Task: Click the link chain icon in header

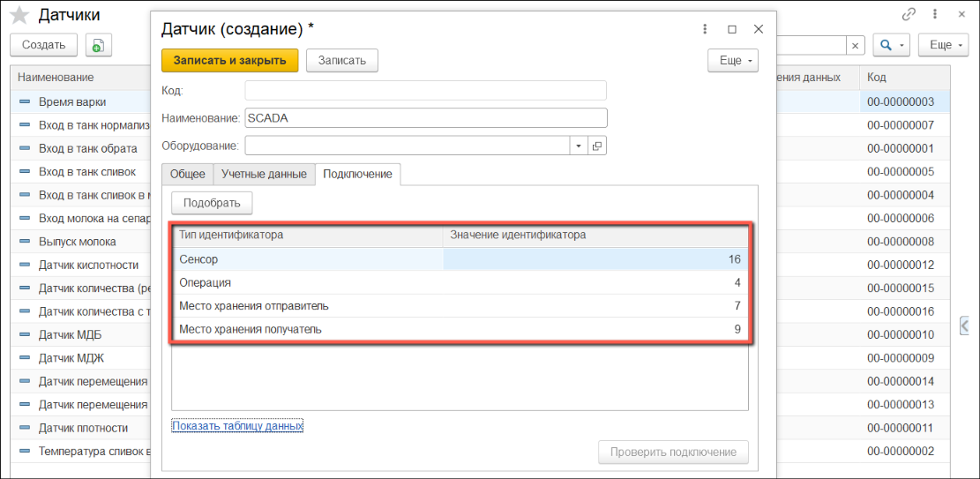Action: click(x=909, y=14)
